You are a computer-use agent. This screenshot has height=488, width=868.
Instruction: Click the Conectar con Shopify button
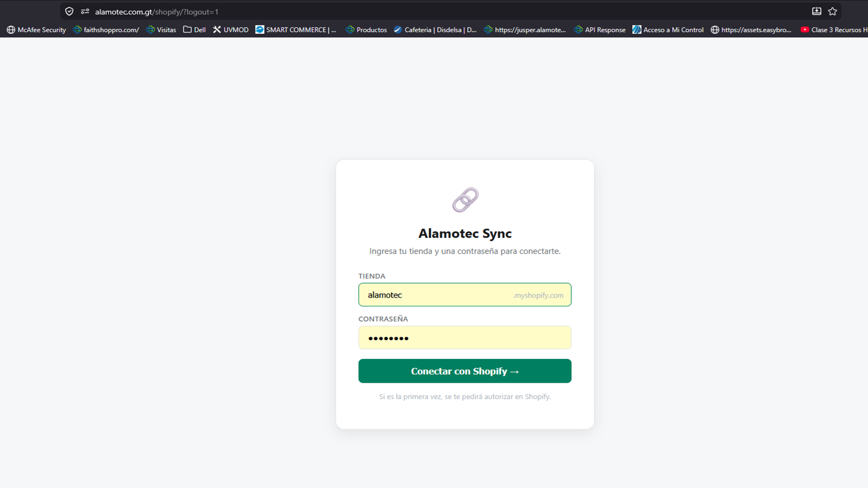465,371
